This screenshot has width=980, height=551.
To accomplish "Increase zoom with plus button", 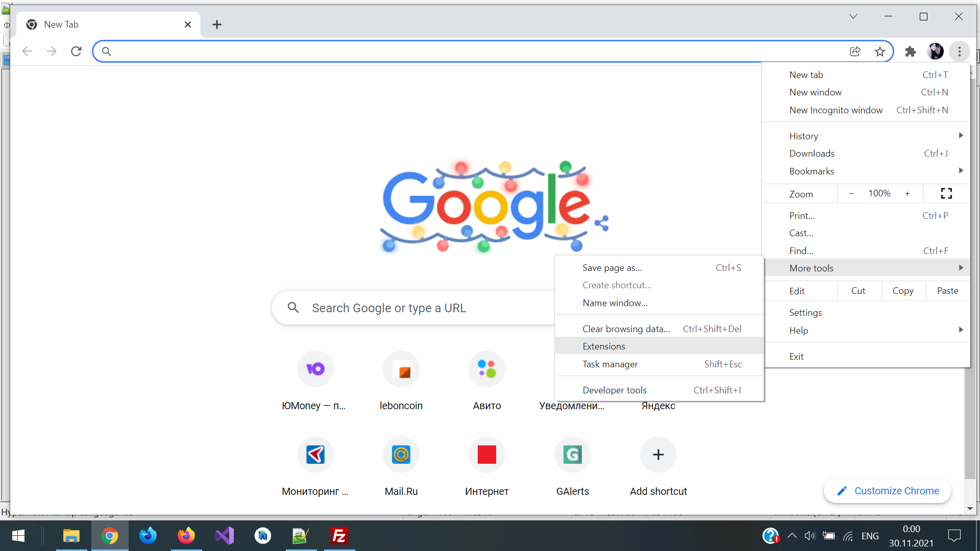I will coord(907,193).
